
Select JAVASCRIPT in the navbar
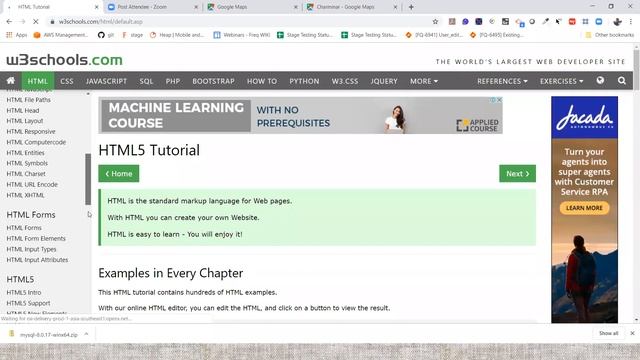coord(106,81)
